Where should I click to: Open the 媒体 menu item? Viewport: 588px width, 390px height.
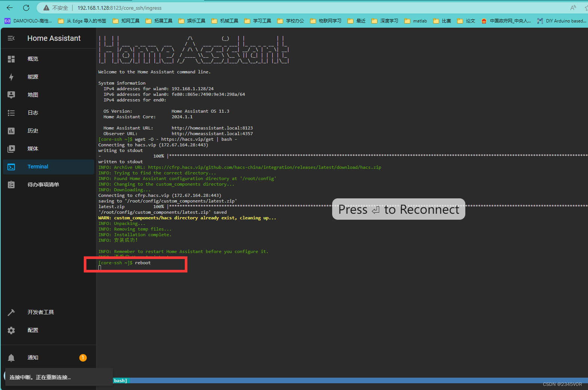pyautogui.click(x=49, y=149)
